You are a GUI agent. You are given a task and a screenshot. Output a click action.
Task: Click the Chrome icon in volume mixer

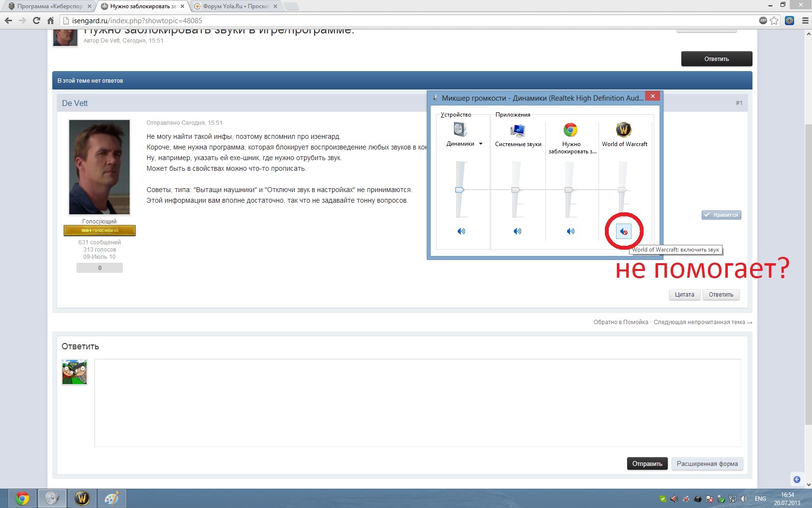click(571, 130)
